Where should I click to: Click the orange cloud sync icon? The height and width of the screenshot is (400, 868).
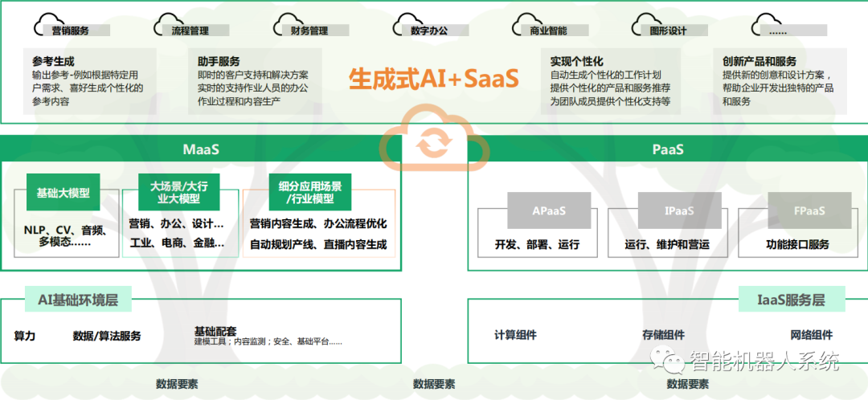coord(435,140)
